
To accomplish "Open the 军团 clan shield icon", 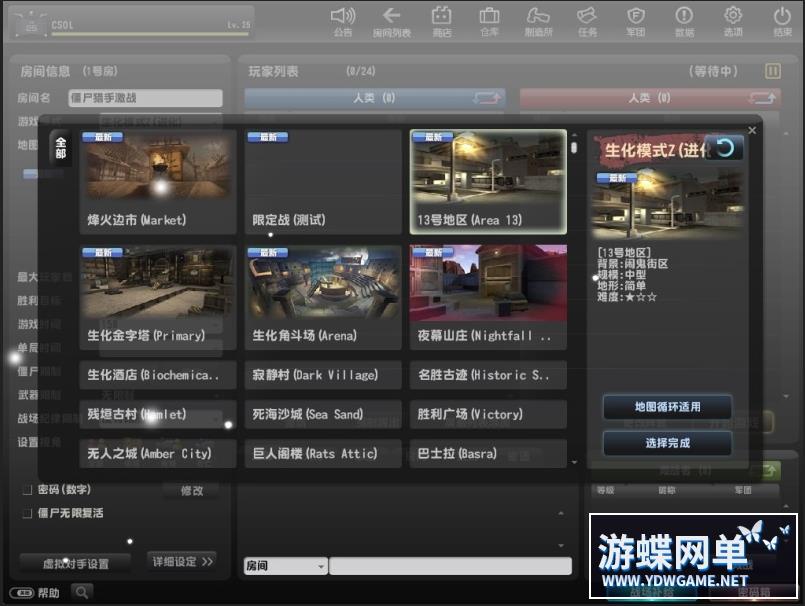I will click(635, 17).
